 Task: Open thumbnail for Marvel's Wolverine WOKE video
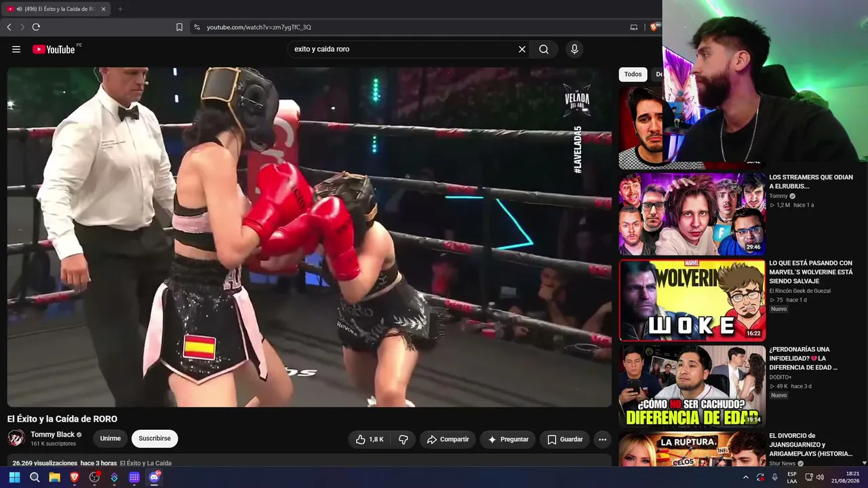tap(692, 300)
